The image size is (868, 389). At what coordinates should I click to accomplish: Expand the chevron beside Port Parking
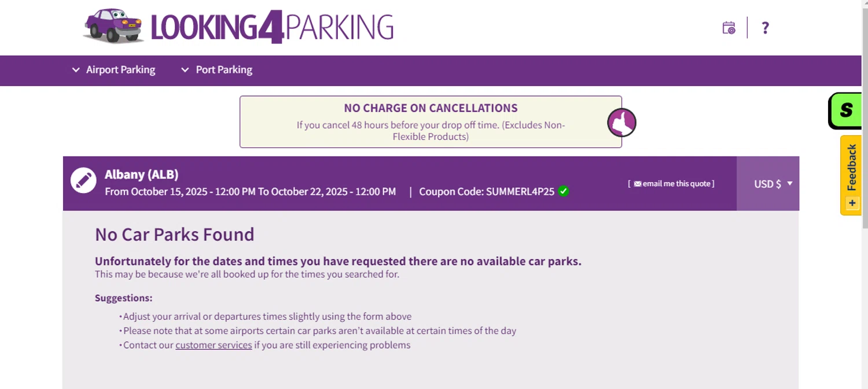click(x=185, y=70)
